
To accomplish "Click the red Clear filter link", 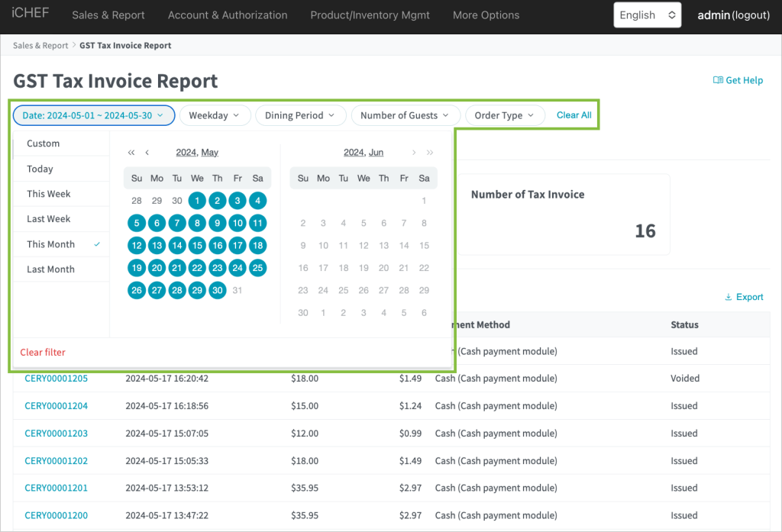I will [43, 353].
